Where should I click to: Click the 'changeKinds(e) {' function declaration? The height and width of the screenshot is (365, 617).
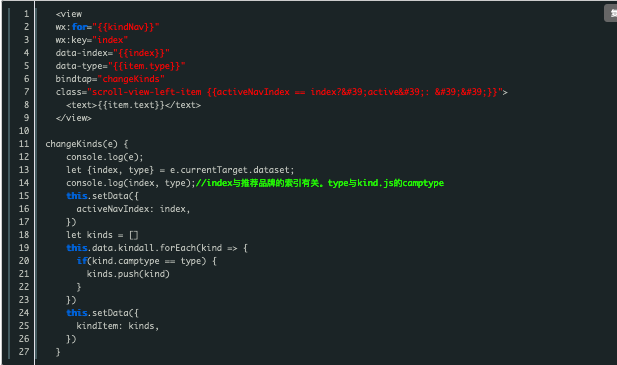click(87, 144)
